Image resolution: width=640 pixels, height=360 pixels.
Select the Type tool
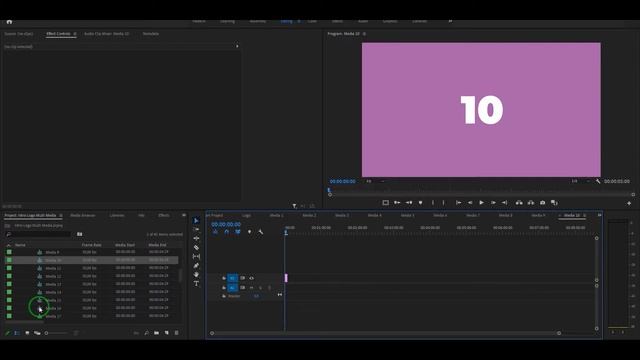click(x=196, y=283)
